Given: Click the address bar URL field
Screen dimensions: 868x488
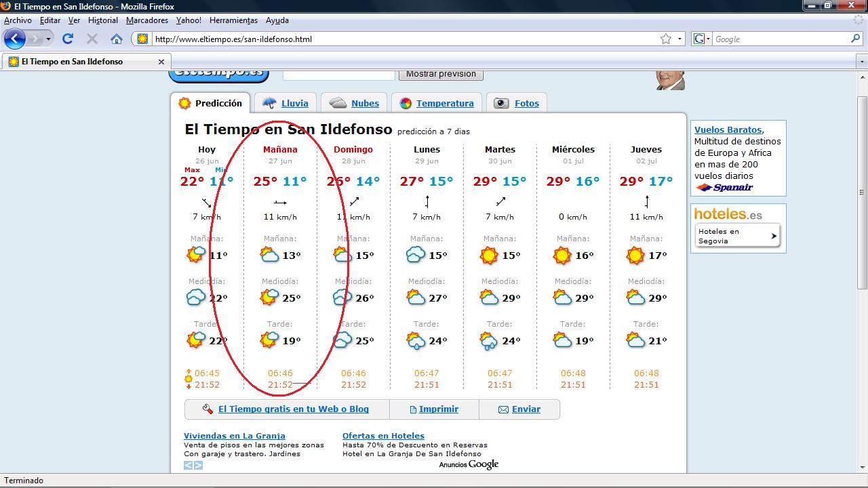Looking at the screenshot, I should click(x=400, y=39).
